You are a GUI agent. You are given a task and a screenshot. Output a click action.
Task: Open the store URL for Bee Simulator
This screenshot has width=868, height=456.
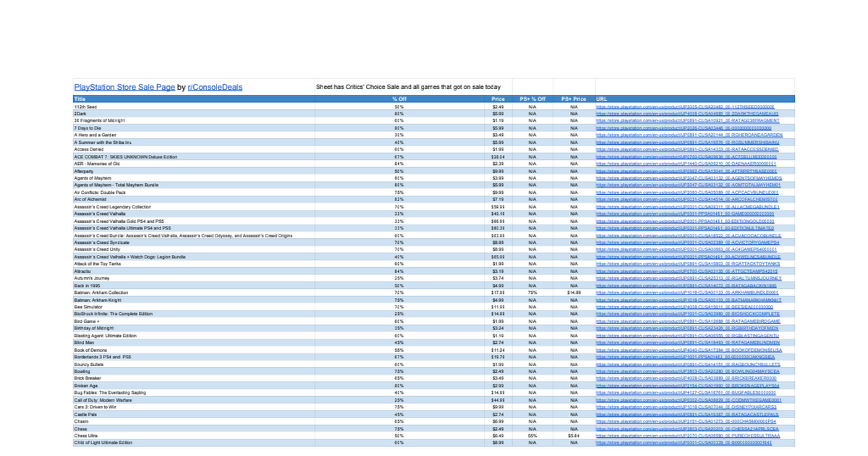point(685,306)
